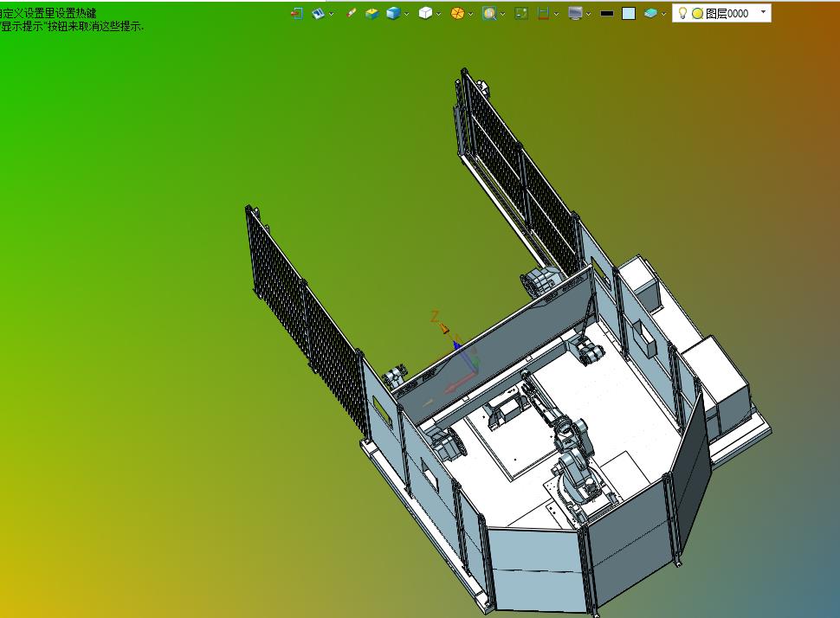Select the blue shaded cube display mode

(x=393, y=13)
